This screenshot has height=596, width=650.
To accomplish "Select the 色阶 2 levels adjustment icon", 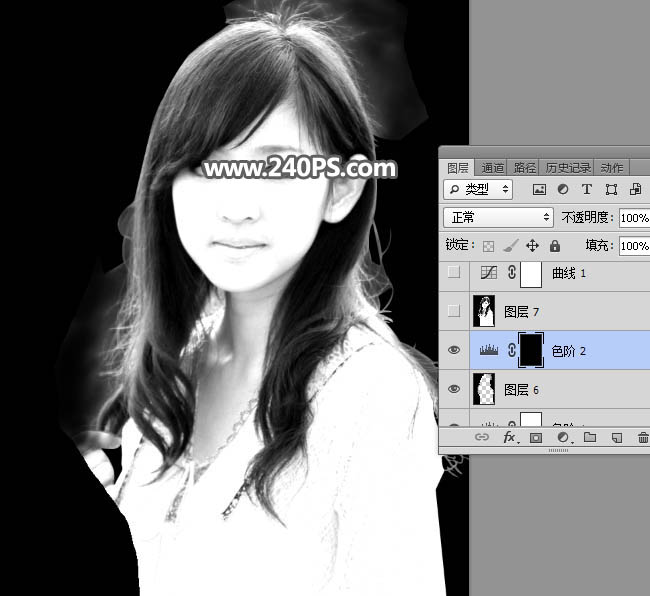I will 489,351.
